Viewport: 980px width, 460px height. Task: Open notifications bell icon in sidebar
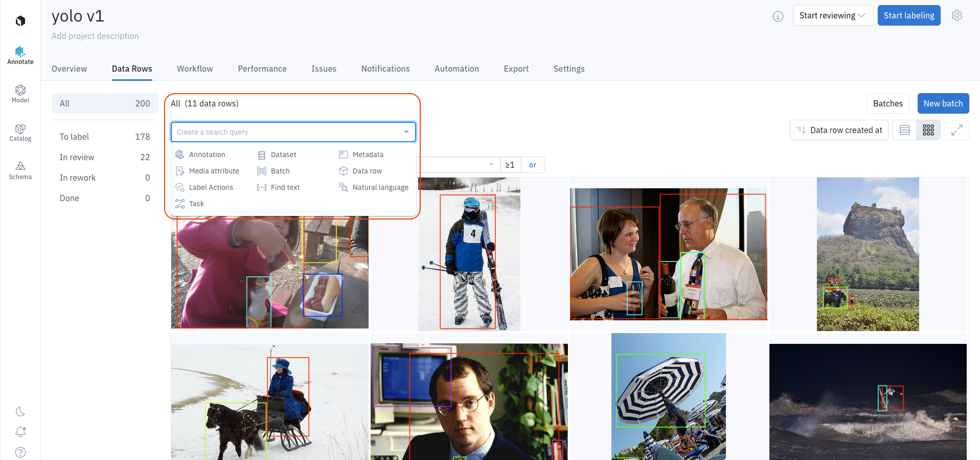[20, 432]
